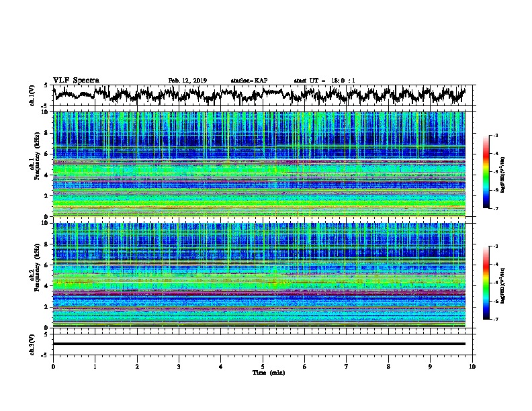Screen dimensions: 532x411
Task: Click the "0" kHz tick on ch.2 frequency axis
Action: pos(48,328)
